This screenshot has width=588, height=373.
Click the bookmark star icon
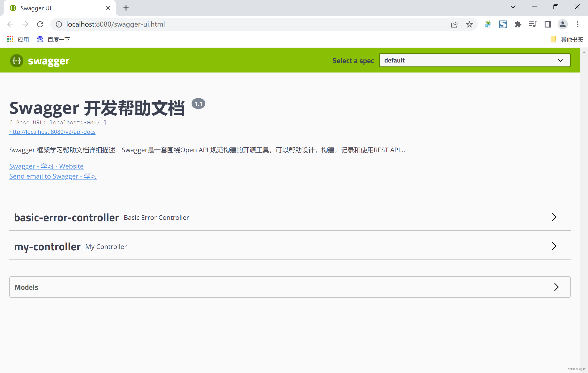pos(469,24)
